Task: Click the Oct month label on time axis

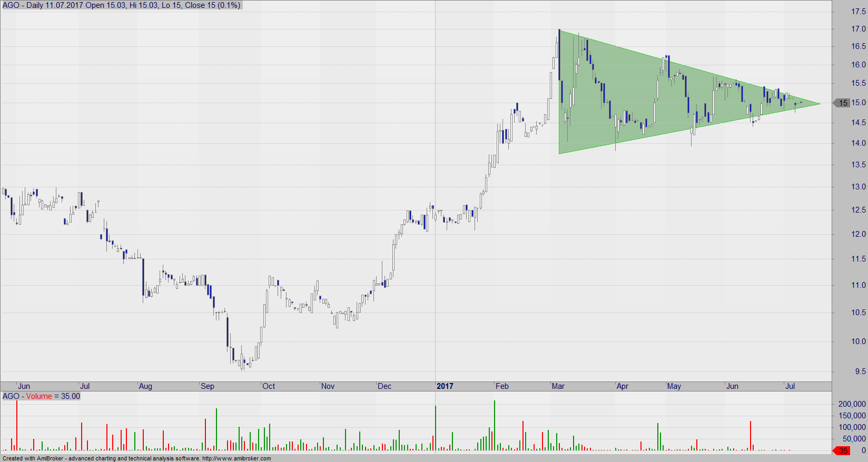Action: (269, 386)
